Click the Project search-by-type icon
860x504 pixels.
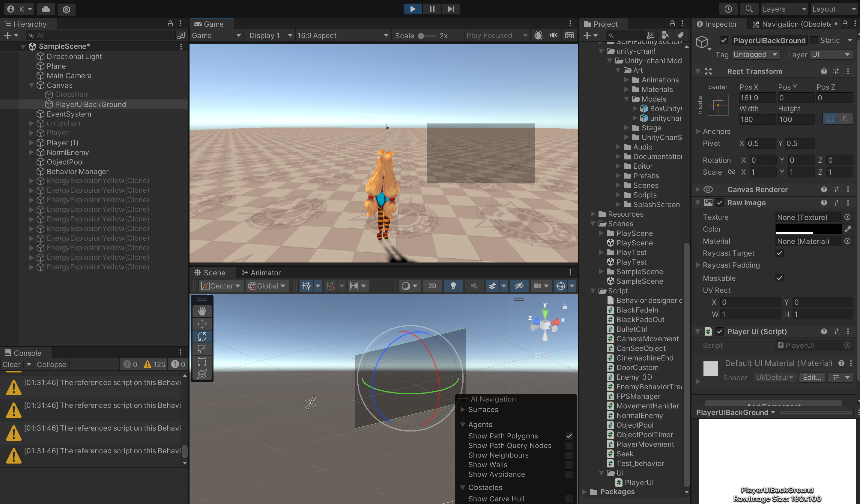[665, 35]
